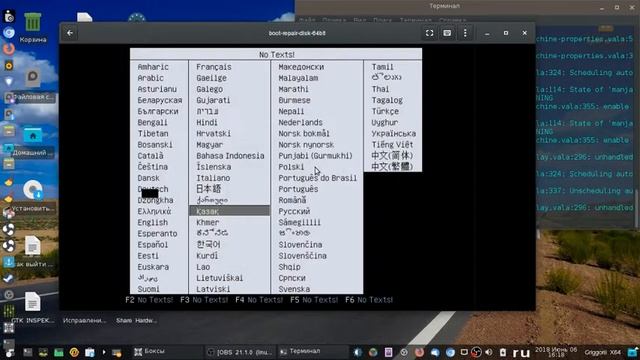640x360 pixels.
Task: Select English language
Action: [x=153, y=222]
